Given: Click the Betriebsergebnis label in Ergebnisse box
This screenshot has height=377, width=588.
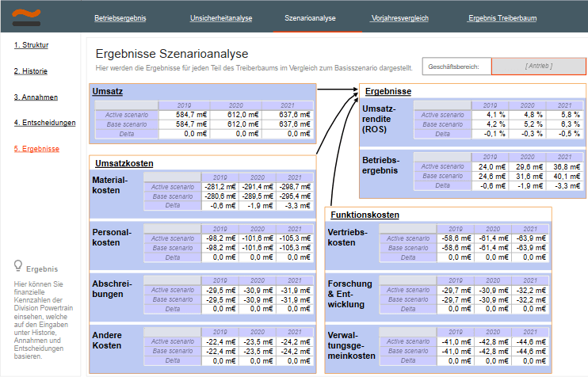Looking at the screenshot, I should [x=380, y=166].
